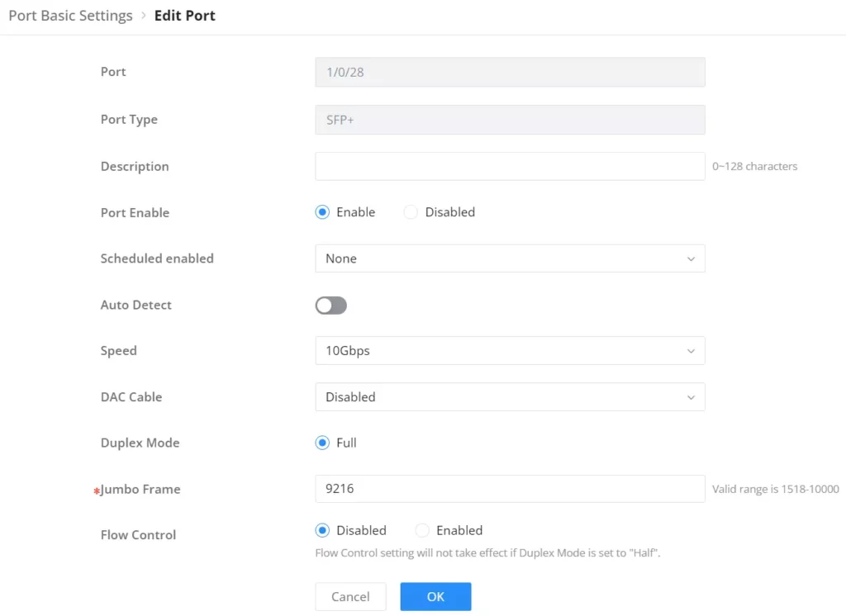The height and width of the screenshot is (616, 846).
Task: Click the Cancel button
Action: 350,596
